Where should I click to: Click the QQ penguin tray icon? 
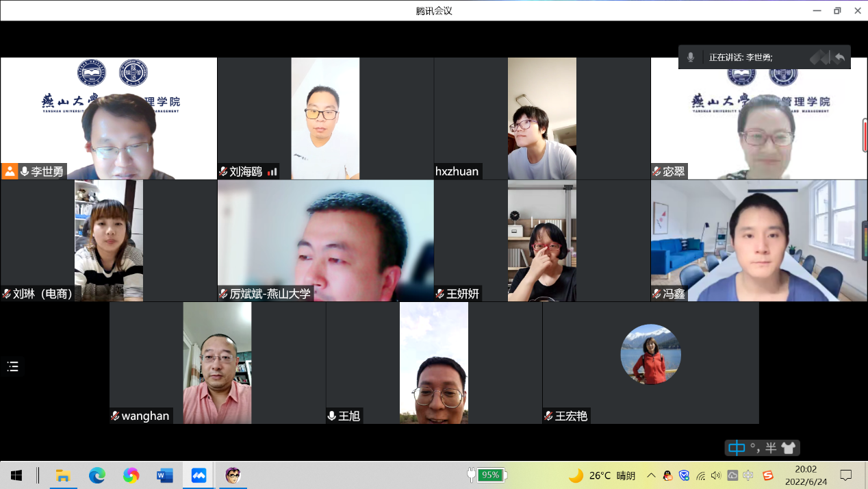[x=667, y=475]
